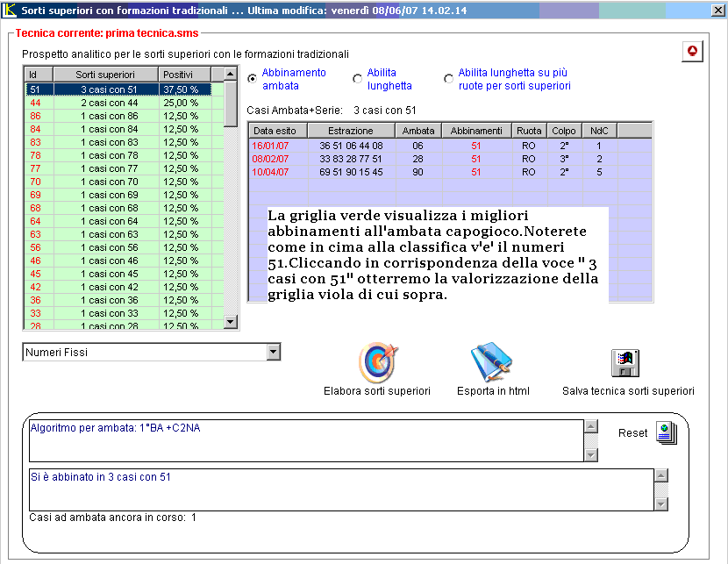Sort by the Id column header
Image resolution: width=728 pixels, height=564 pixels.
[39, 75]
